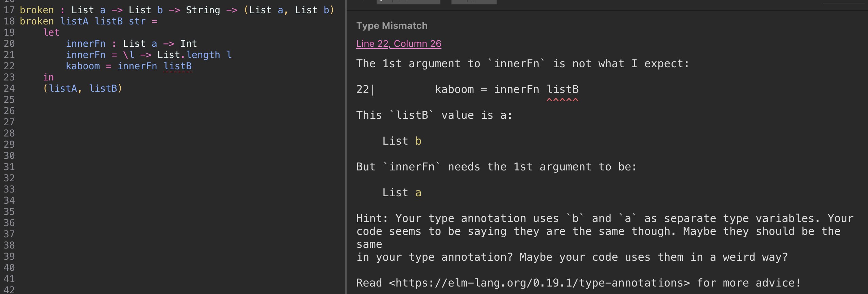Image resolution: width=868 pixels, height=294 pixels.
Task: Click the second partially visible button at top
Action: point(474,2)
